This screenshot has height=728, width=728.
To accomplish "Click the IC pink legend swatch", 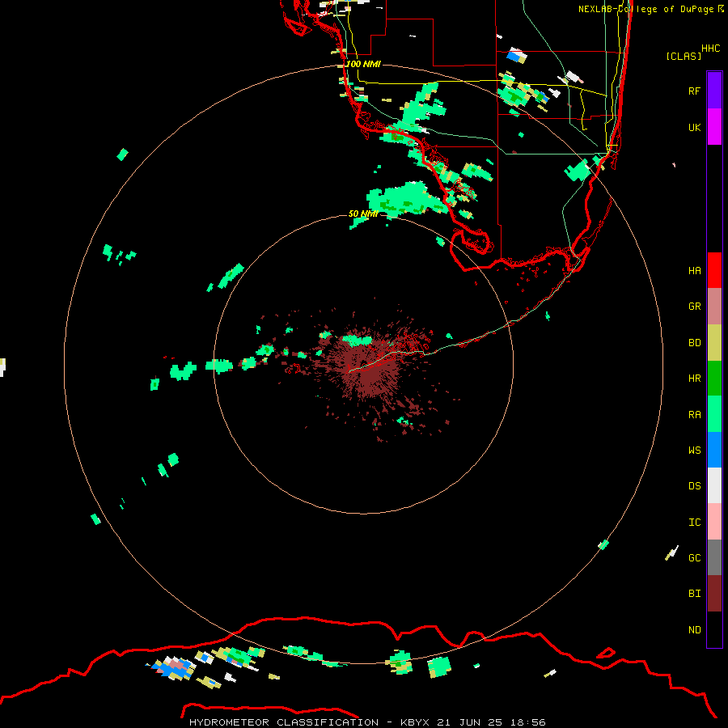I will [x=714, y=522].
